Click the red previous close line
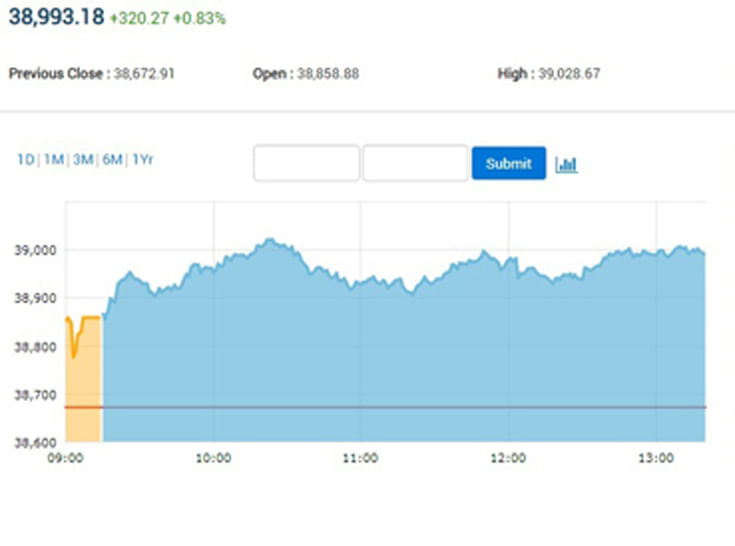This screenshot has width=735, height=546. click(400, 407)
